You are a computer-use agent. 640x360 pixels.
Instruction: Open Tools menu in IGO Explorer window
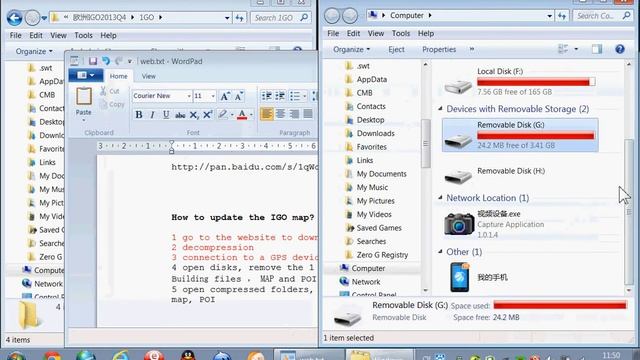point(83,36)
